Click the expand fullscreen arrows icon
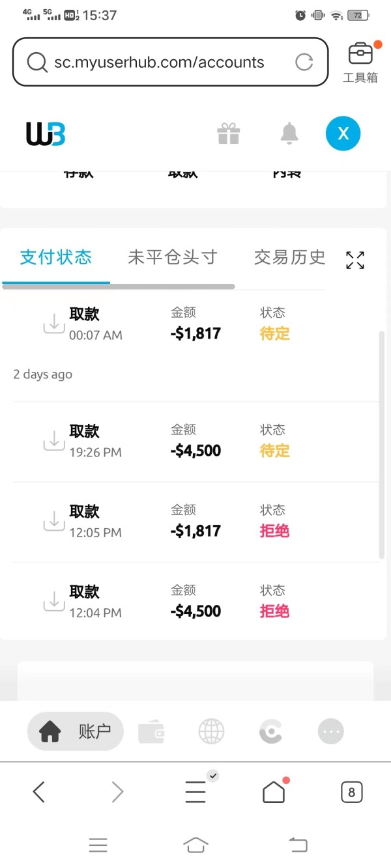Viewport: 391px width, 868px height. (355, 260)
